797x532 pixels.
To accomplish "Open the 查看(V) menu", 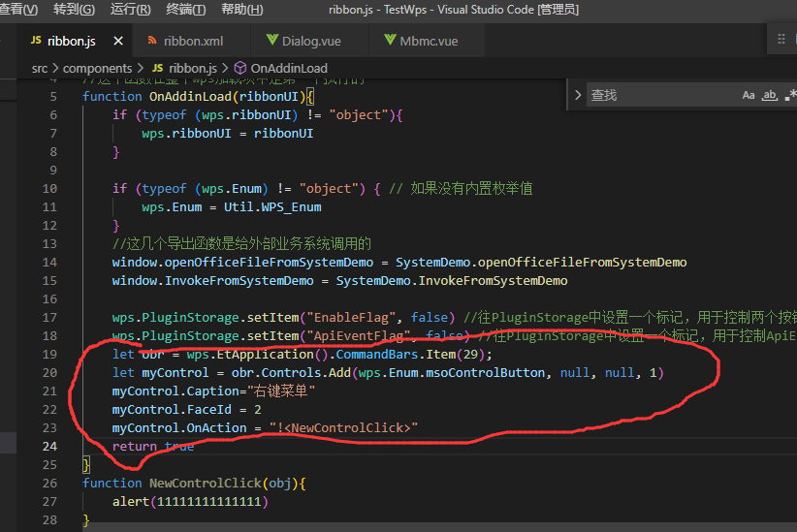I will click(18, 10).
